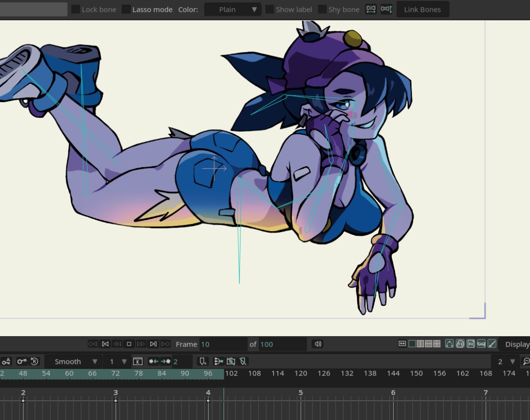Click the node-branch timeline icon

[218, 361]
